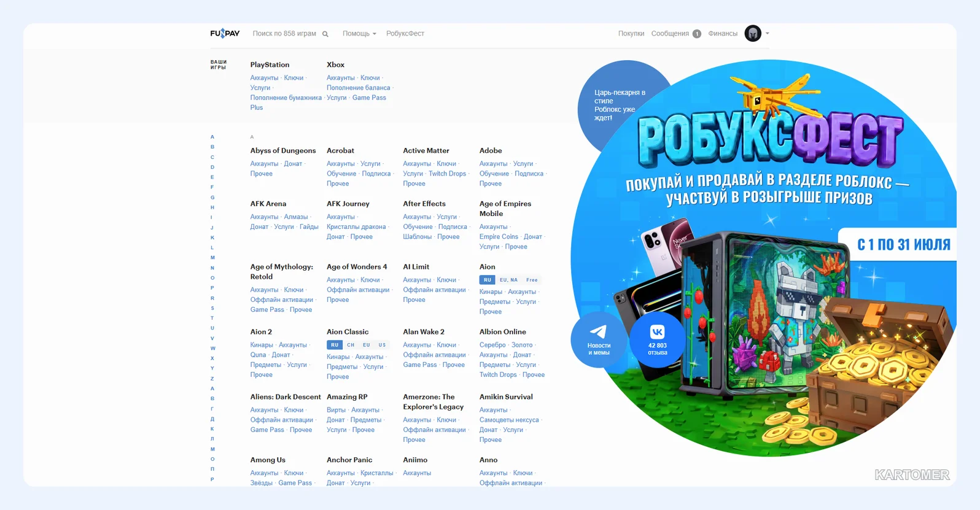Open the unread messages counter badge
Viewport: 980px width, 510px height.
click(697, 34)
